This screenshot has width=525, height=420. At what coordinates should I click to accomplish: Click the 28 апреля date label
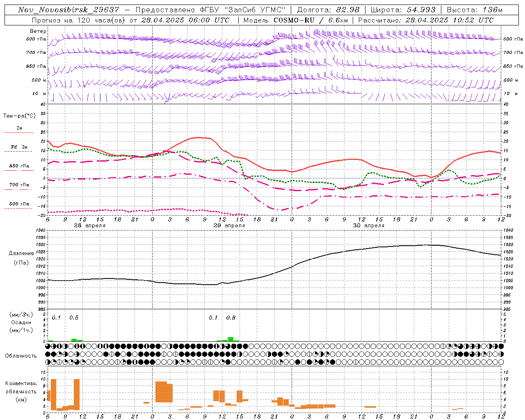click(89, 226)
